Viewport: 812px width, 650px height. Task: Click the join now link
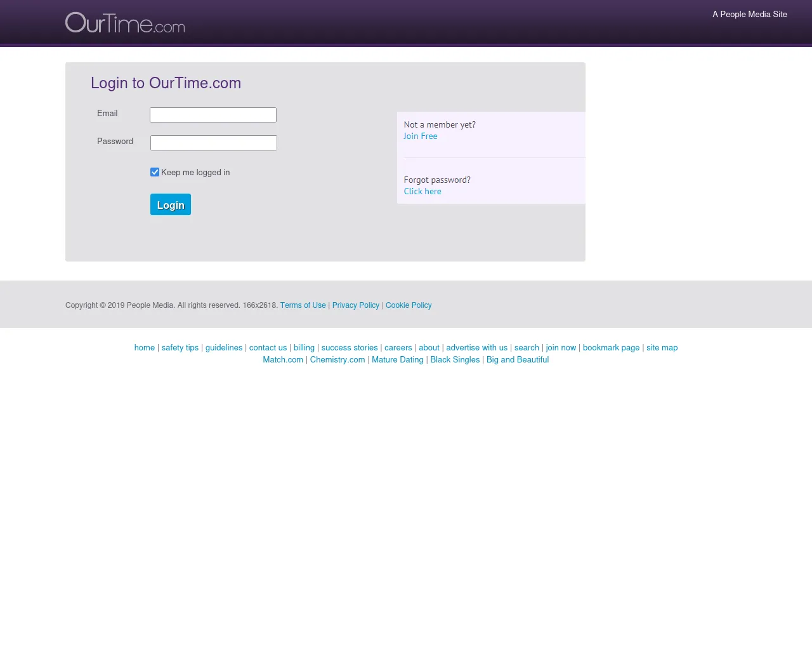pyautogui.click(x=561, y=348)
